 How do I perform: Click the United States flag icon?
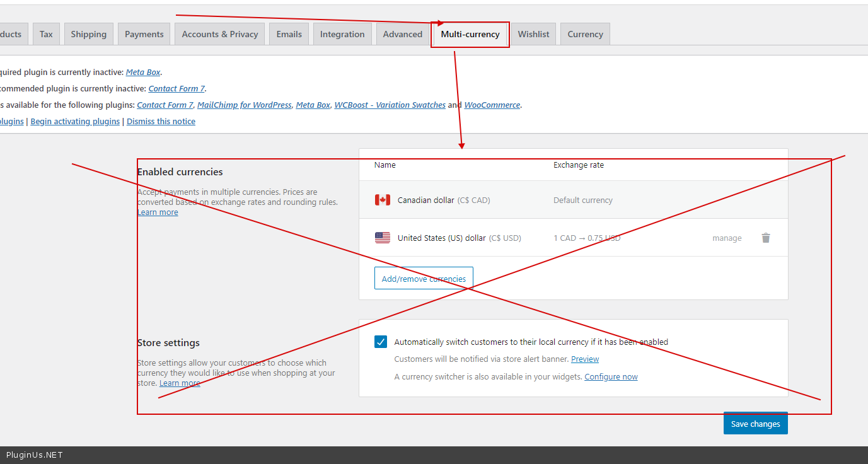(382, 238)
